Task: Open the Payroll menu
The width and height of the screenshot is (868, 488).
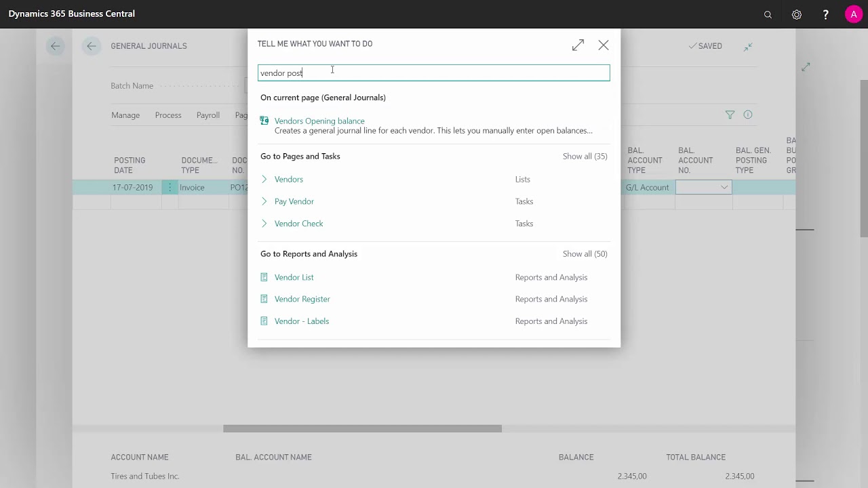Action: click(208, 115)
